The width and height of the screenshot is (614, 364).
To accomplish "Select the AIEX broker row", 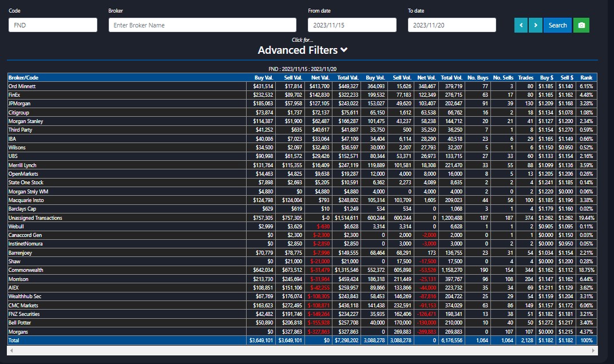I will (x=302, y=288).
